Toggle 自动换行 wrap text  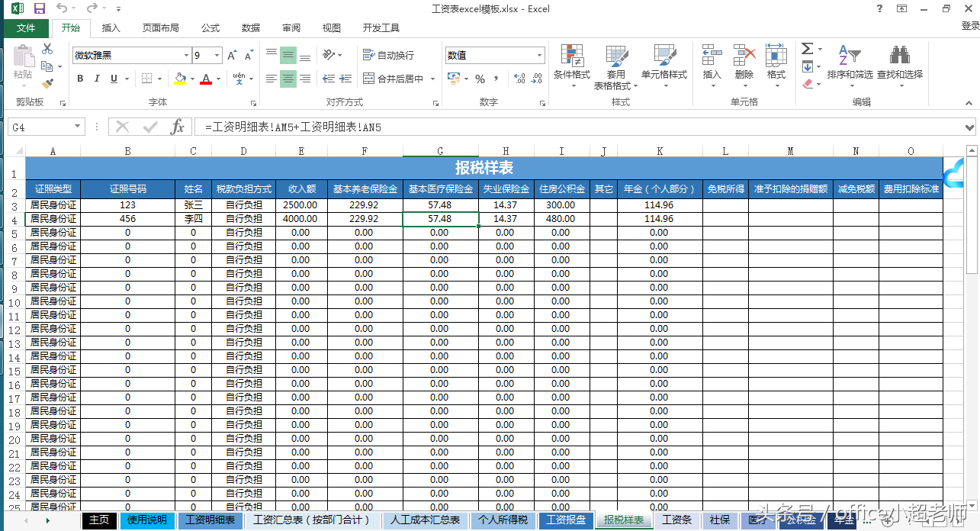pyautogui.click(x=388, y=55)
